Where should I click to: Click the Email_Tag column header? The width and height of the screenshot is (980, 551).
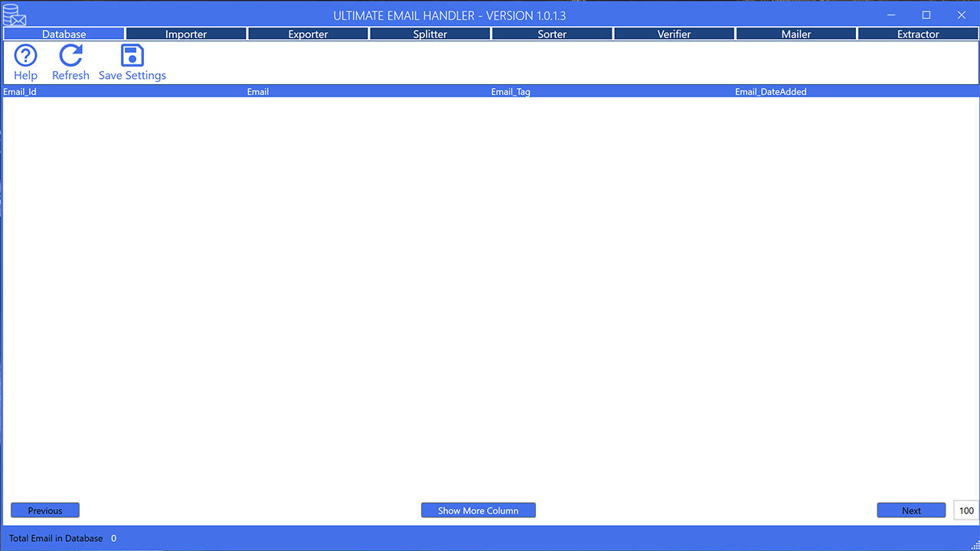[x=510, y=91]
